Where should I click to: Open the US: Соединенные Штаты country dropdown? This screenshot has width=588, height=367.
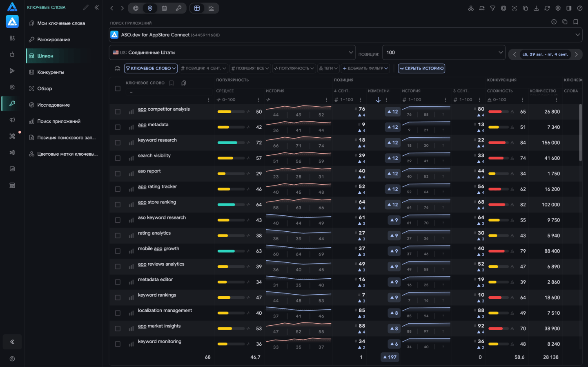(x=232, y=52)
